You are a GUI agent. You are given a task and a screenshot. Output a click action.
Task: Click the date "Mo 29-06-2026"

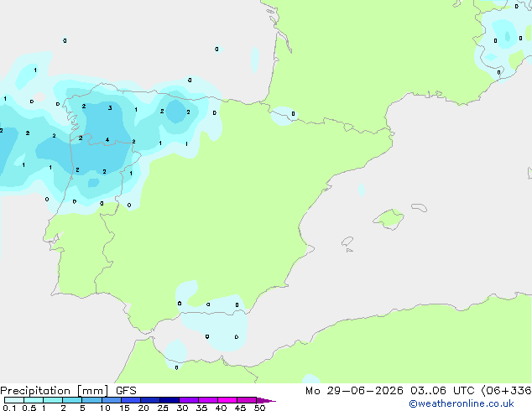point(354,391)
